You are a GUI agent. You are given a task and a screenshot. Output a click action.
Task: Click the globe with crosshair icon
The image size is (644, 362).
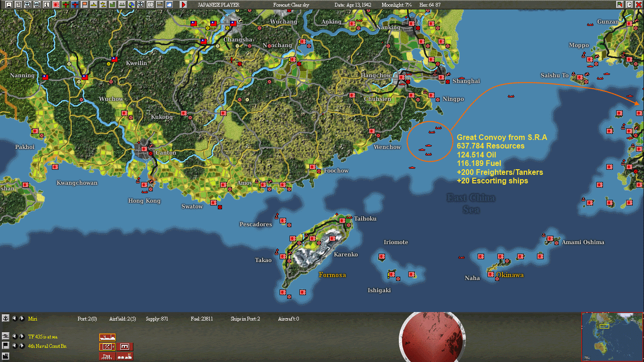[x=140, y=4]
